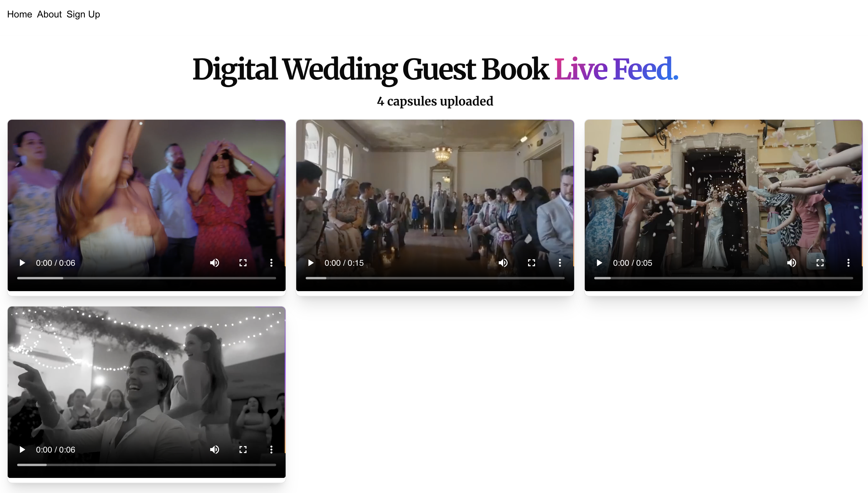Viewport: 868px width, 493px height.
Task: Enter fullscreen on confetti exit video
Action: pos(820,263)
